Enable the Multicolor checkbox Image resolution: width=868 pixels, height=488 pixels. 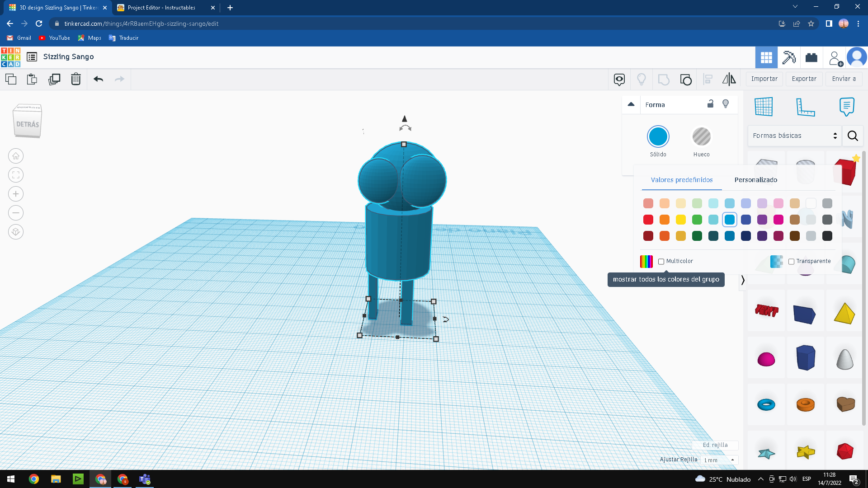(x=661, y=262)
